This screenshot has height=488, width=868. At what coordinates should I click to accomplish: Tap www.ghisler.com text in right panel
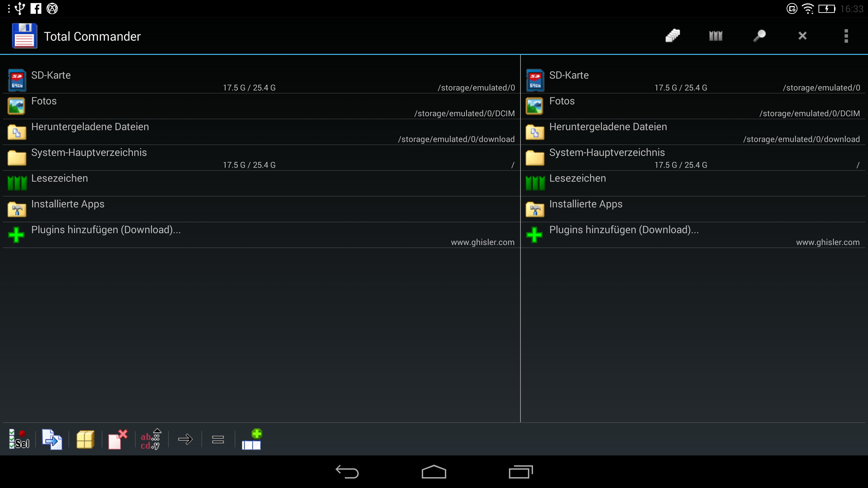pos(828,242)
